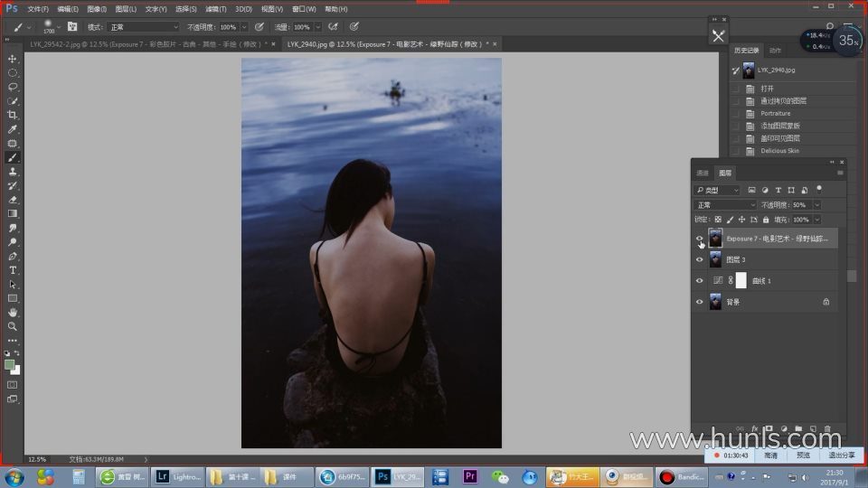Select the Lasso tool
Image resolution: width=868 pixels, height=488 pixels.
(12, 87)
